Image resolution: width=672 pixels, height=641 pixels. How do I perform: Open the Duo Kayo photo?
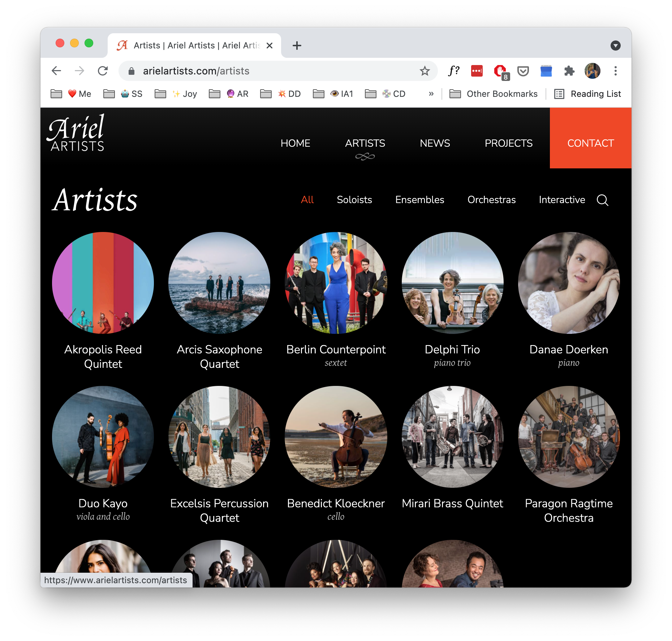tap(103, 437)
